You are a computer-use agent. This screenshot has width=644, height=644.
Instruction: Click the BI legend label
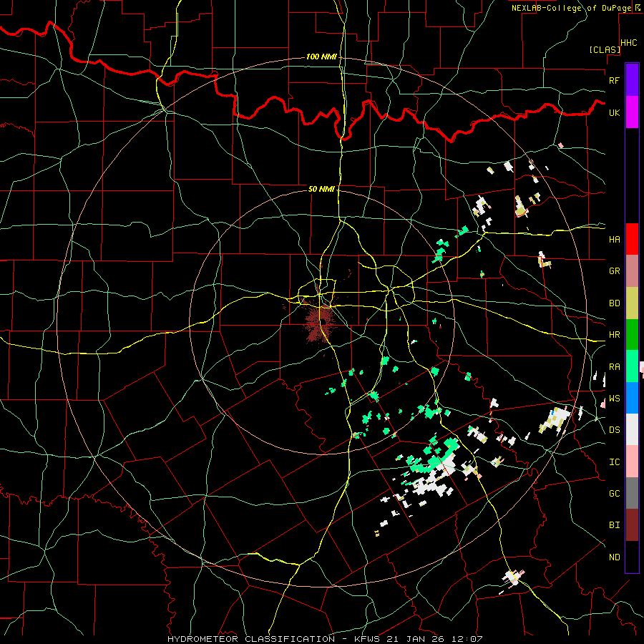[614, 525]
